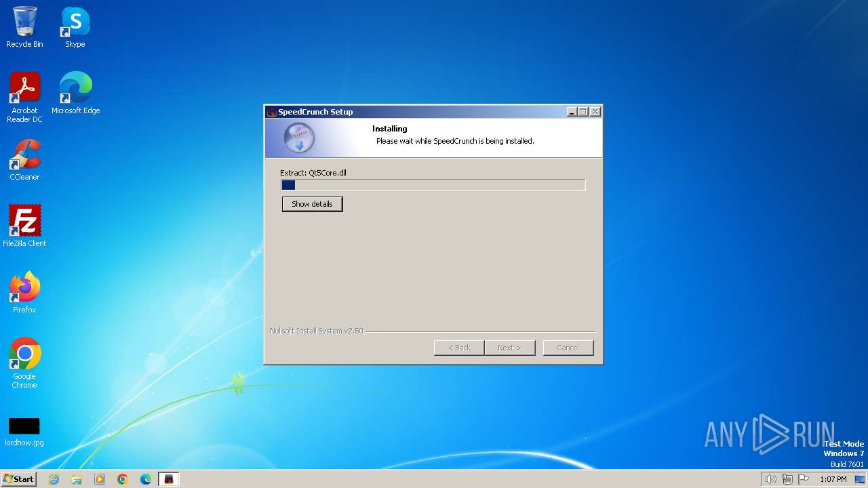This screenshot has height=488, width=868.
Task: Select the Recycle Bin desktop icon
Action: click(x=24, y=27)
